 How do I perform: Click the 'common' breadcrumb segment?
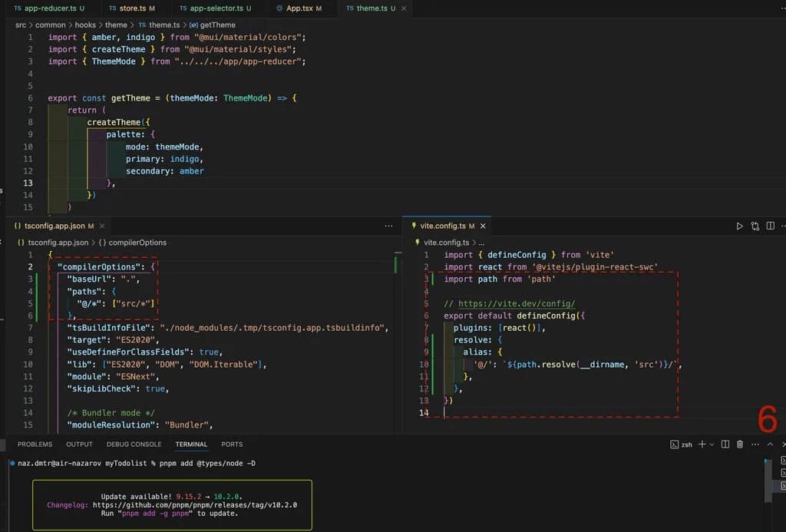(x=50, y=25)
